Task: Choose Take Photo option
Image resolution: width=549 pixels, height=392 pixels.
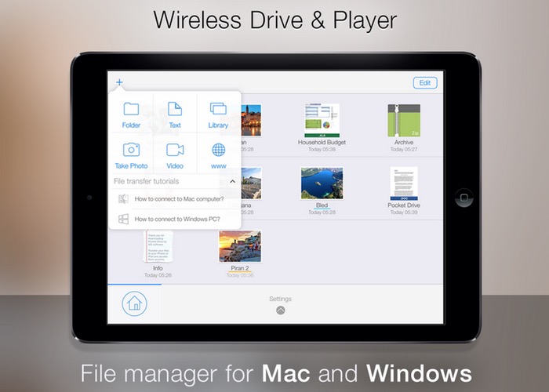Action: click(x=131, y=156)
